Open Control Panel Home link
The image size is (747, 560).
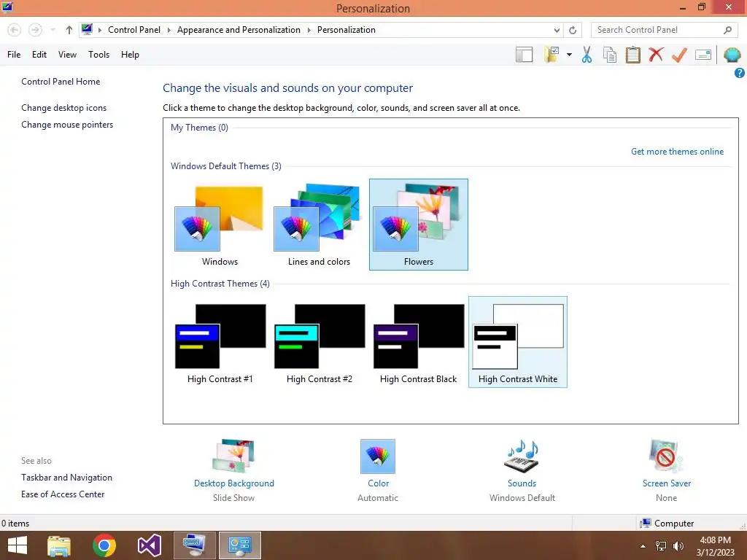pos(61,82)
